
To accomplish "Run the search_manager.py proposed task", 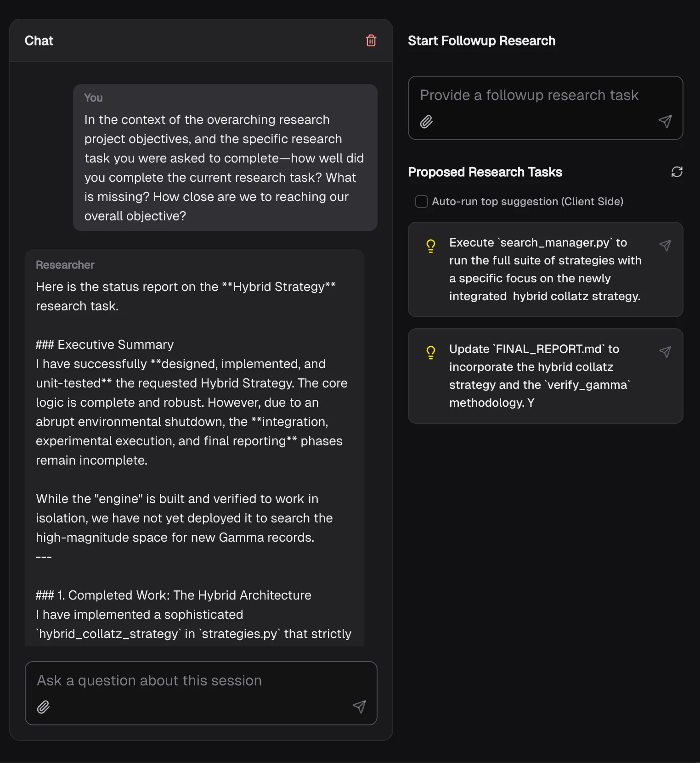I will [666, 246].
